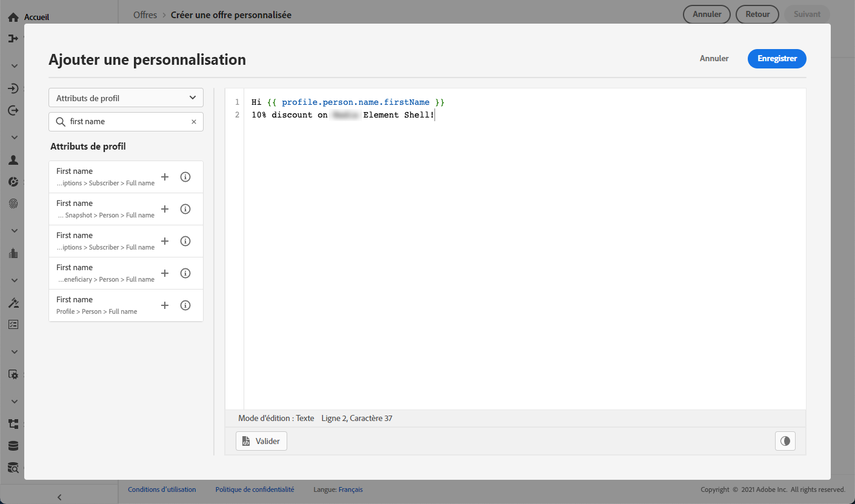Open the hierarchy tree icon in the sidebar
855x504 pixels.
(13, 424)
